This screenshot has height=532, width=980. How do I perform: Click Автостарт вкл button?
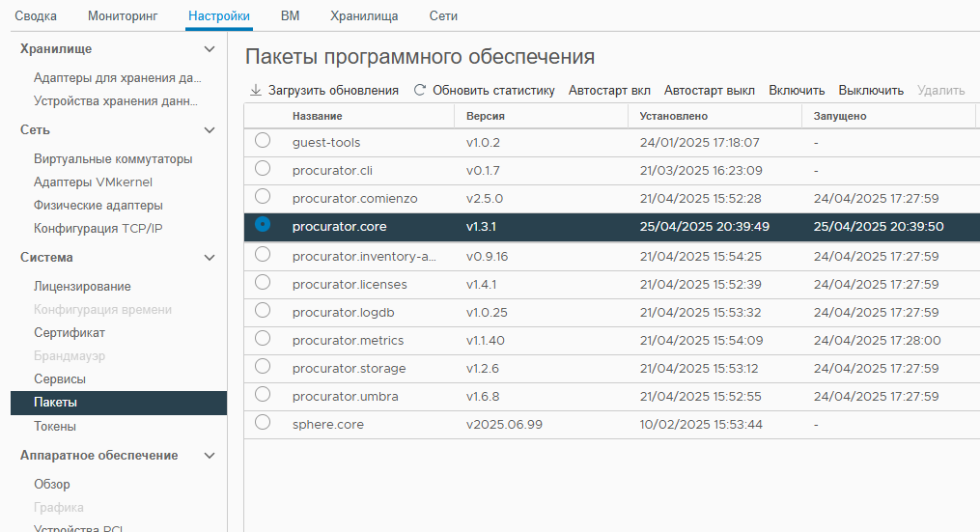(609, 91)
